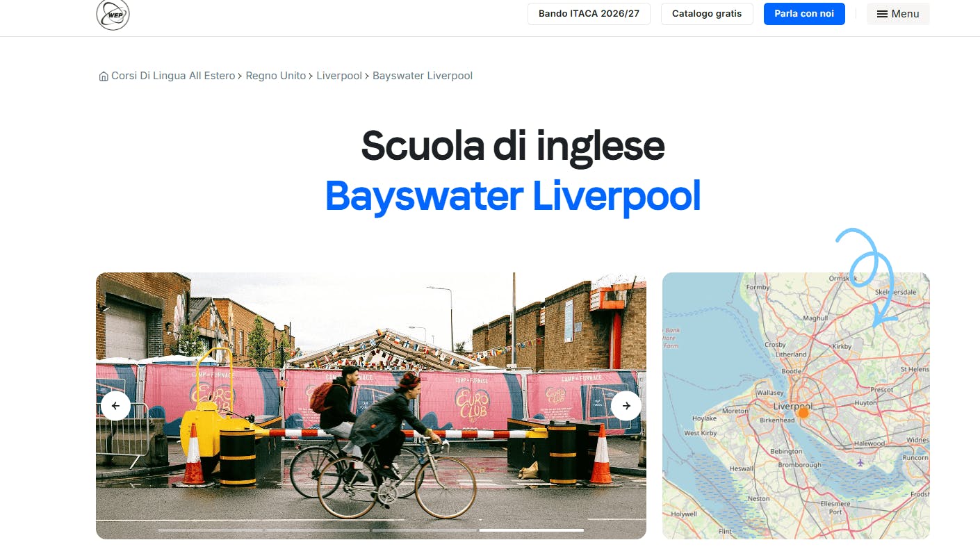980x556 pixels.
Task: Click the orange location marker on map
Action: click(803, 413)
